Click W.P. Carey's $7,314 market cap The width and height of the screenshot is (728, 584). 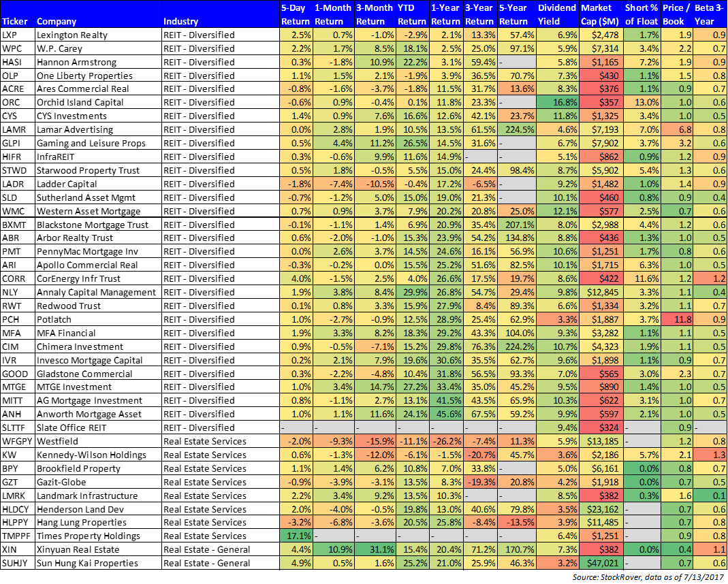pyautogui.click(x=601, y=48)
